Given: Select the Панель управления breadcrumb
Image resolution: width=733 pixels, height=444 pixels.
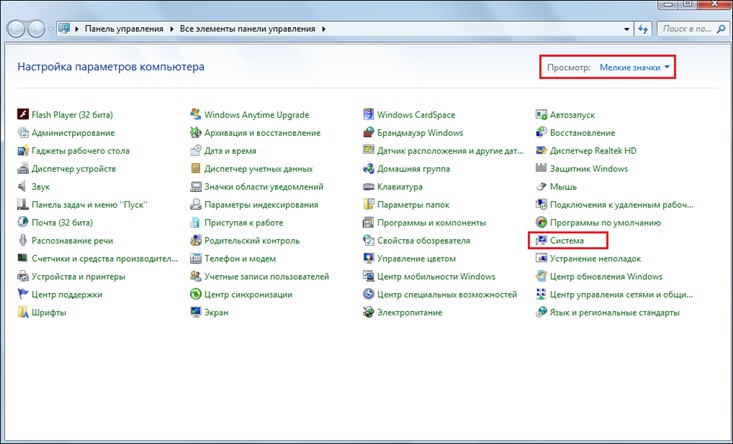Looking at the screenshot, I should click(x=124, y=29).
